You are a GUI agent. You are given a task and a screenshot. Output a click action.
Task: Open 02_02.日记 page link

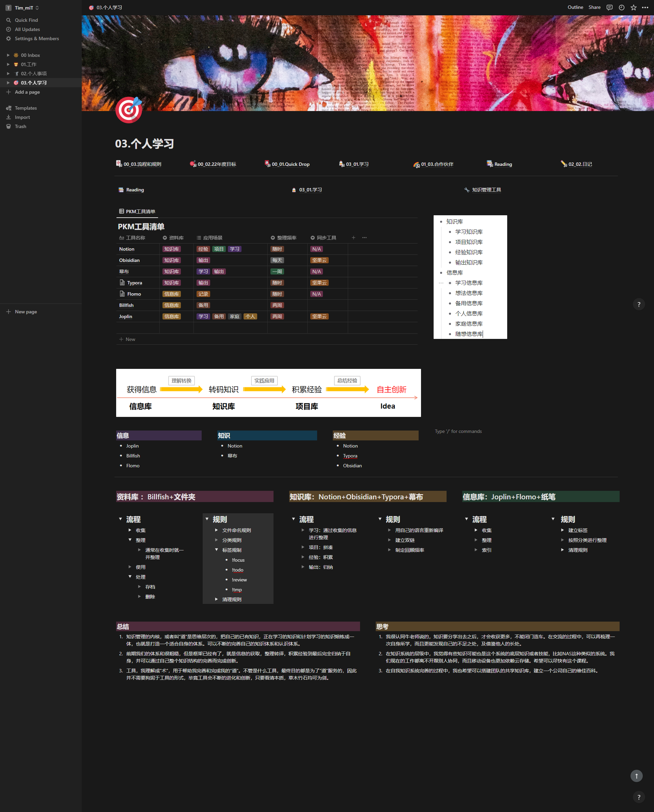pyautogui.click(x=576, y=164)
